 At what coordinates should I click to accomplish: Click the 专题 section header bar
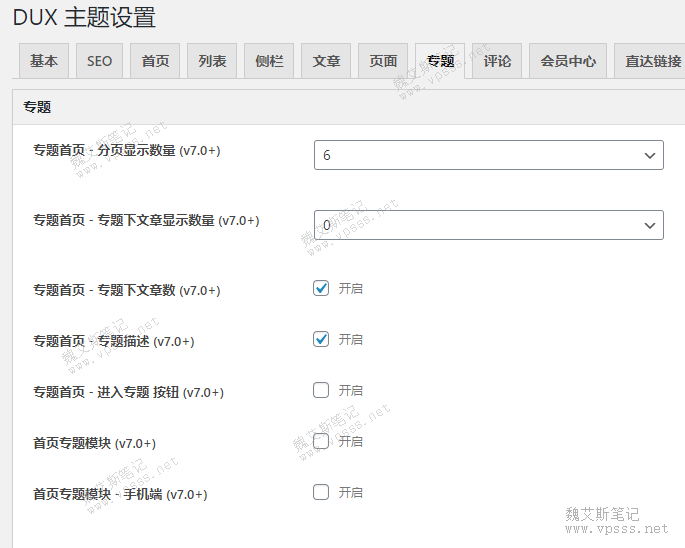click(349, 107)
